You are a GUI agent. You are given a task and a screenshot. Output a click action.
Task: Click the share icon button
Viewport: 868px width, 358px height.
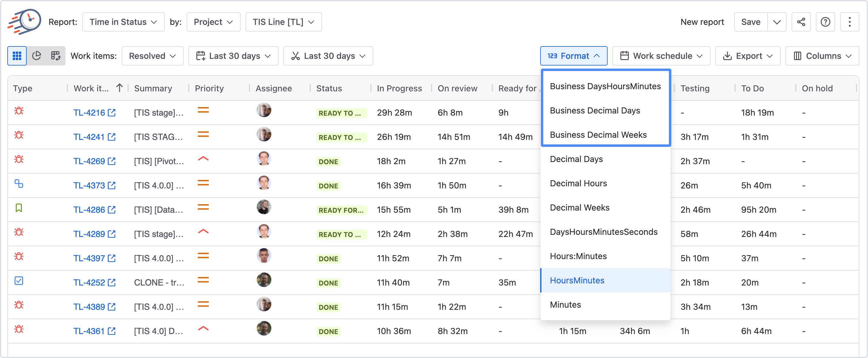[x=801, y=22]
